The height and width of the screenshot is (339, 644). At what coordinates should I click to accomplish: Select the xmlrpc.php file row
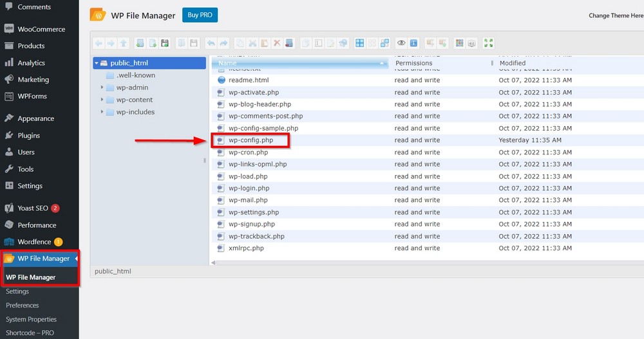[x=428, y=248]
